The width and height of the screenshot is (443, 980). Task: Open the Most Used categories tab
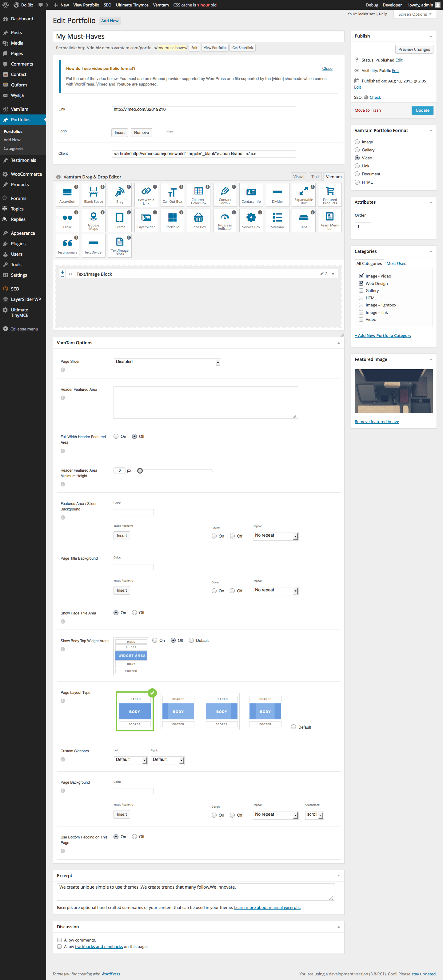(396, 264)
